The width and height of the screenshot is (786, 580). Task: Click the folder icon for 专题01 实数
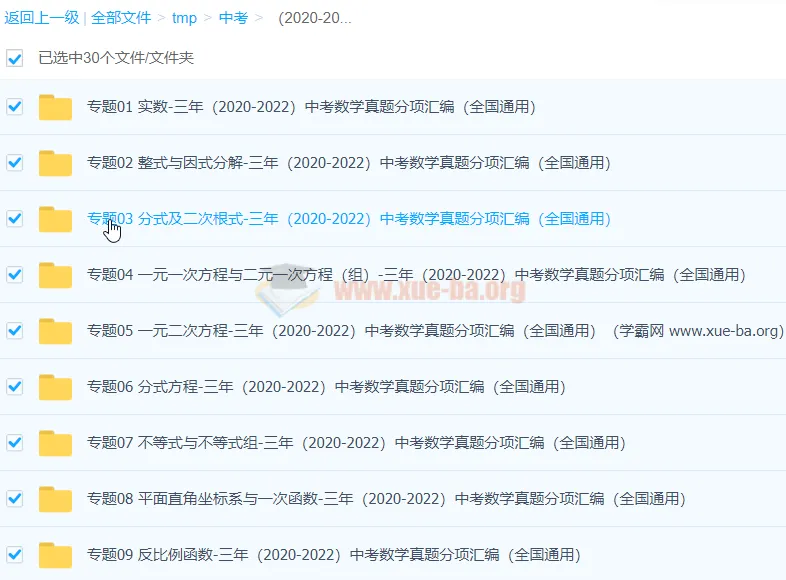pos(55,107)
